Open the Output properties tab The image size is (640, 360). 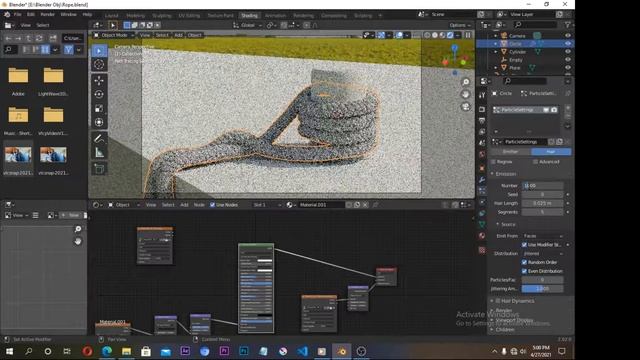coord(482,120)
